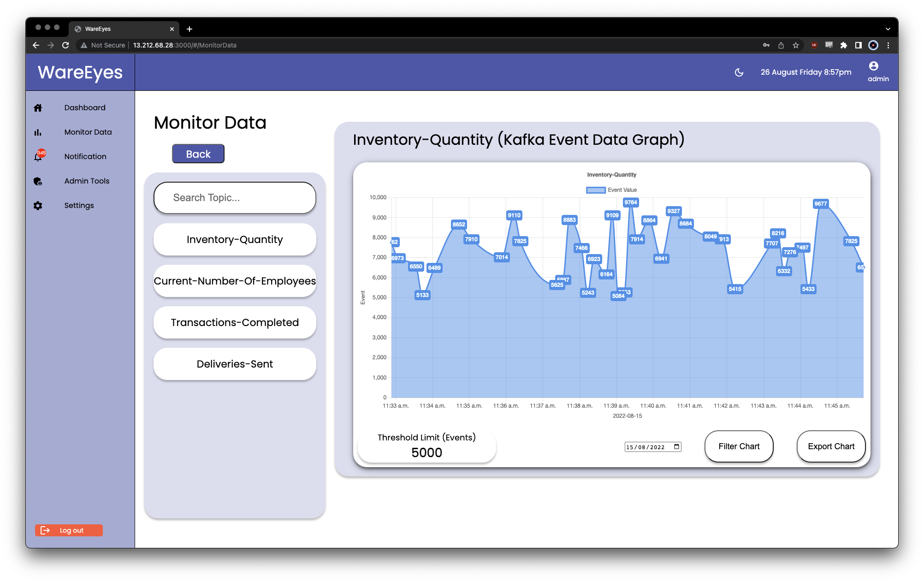Open the Dashboard menu item
The image size is (924, 582).
pos(85,108)
